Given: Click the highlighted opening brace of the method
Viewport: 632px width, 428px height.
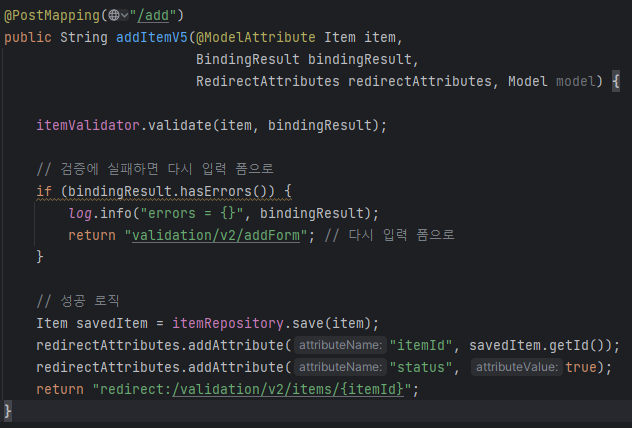Looking at the screenshot, I should coord(616,81).
